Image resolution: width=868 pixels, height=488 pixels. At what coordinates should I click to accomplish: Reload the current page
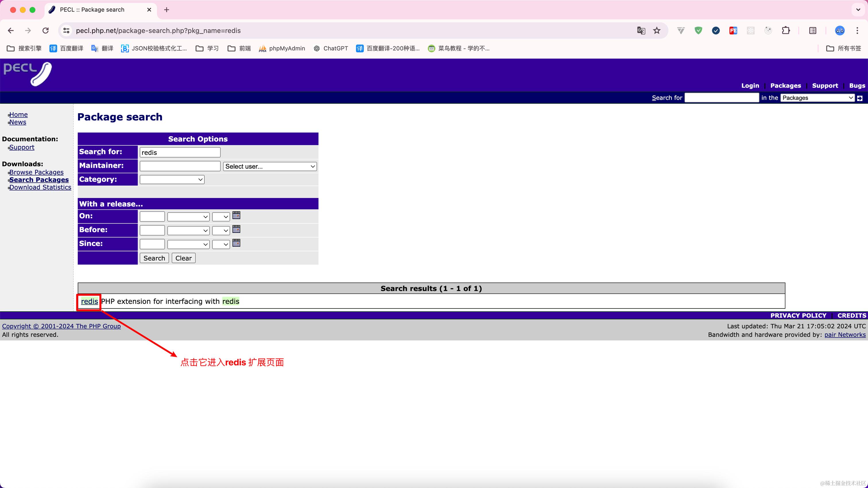[x=45, y=31]
